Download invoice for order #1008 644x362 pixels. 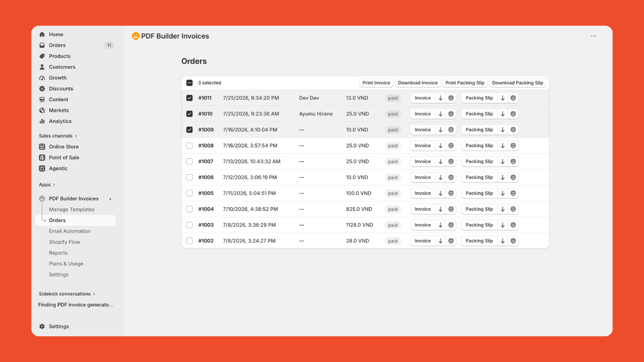coord(441,146)
